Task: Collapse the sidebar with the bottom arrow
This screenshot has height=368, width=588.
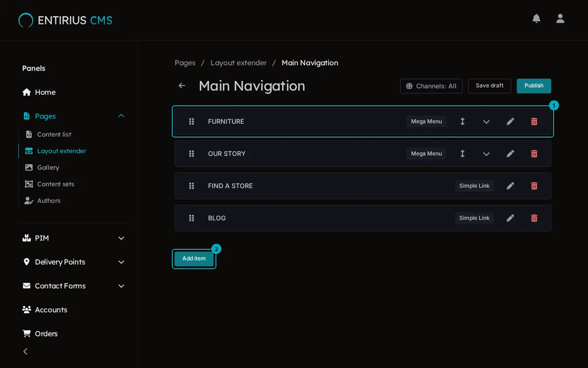Action: 25,351
